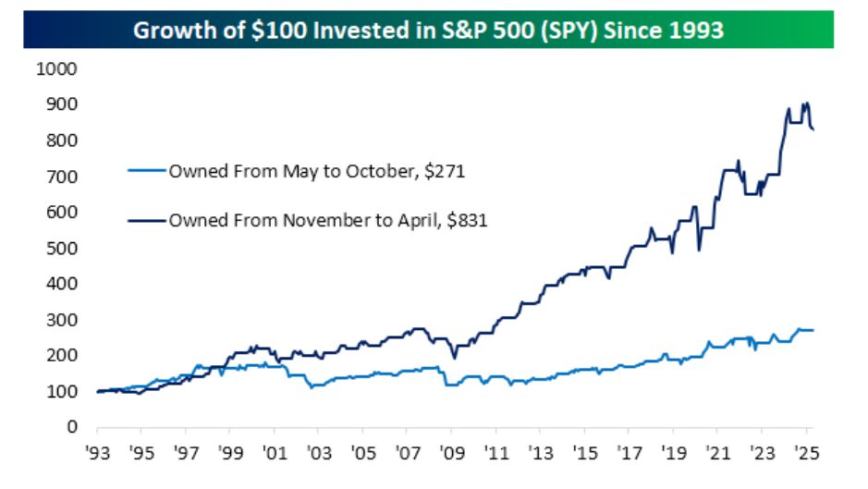Image resolution: width=868 pixels, height=489 pixels.
Task: Click the dark line's peak near 900
Action: (x=807, y=103)
